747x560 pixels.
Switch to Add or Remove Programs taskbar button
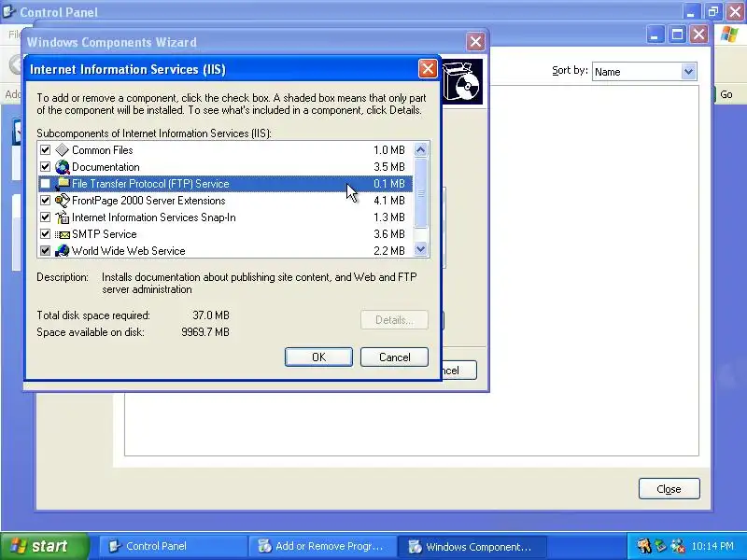point(322,546)
